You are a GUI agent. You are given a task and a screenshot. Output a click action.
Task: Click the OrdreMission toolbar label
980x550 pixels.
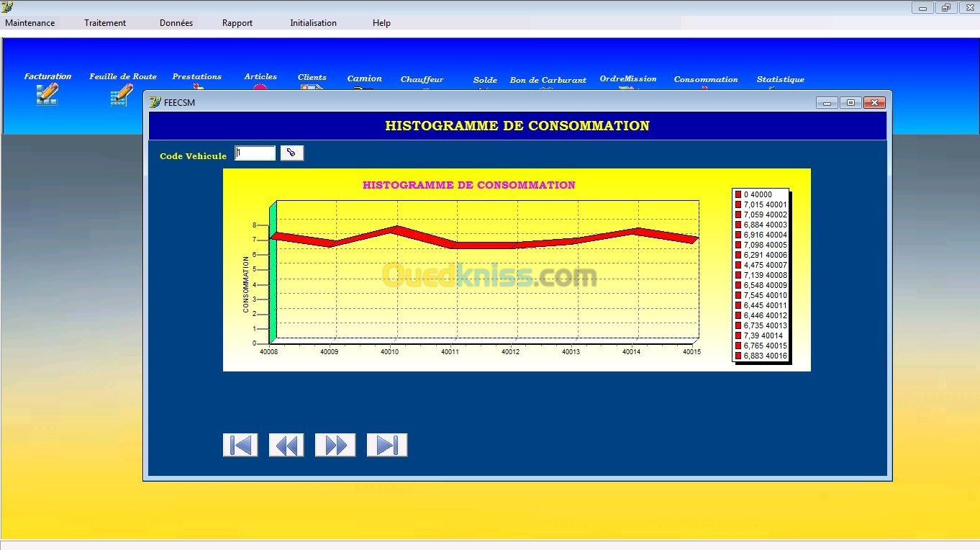click(627, 78)
